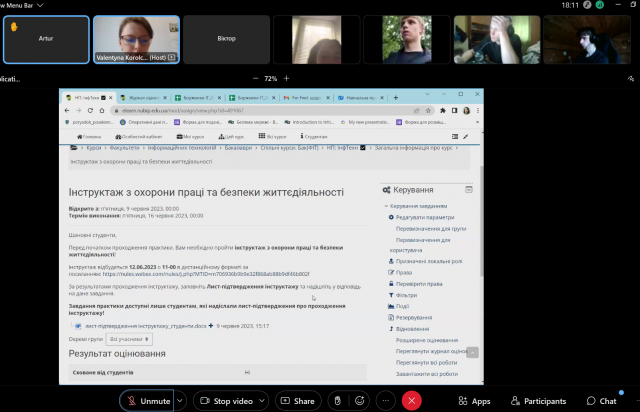Click the Факультети breadcrumb link
This screenshot has width=640, height=412.
[124, 148]
